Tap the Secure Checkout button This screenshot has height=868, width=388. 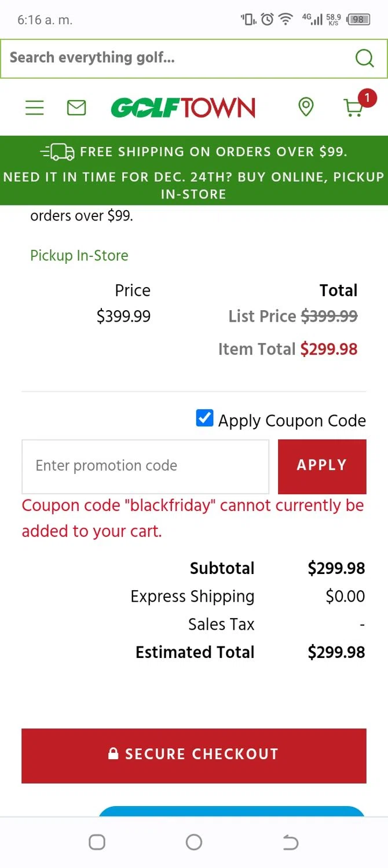pos(194,755)
